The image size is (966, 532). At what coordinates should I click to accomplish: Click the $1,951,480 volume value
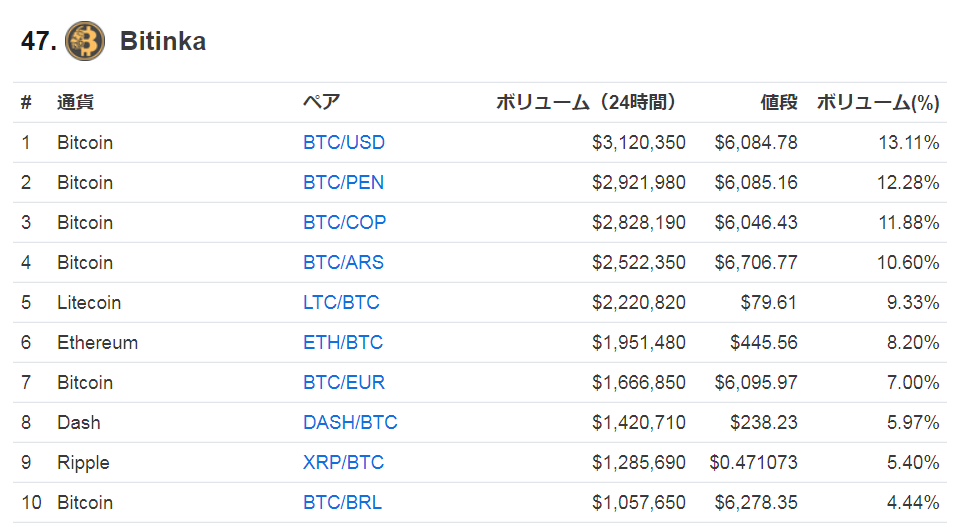point(639,342)
